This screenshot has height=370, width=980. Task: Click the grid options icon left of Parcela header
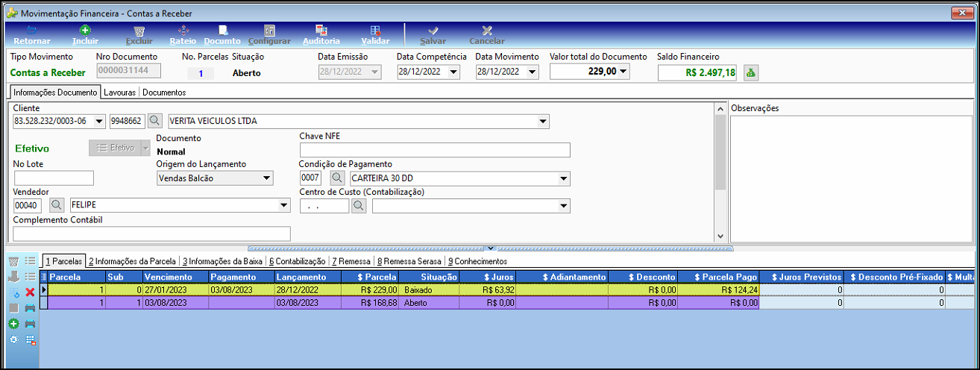coord(43,277)
